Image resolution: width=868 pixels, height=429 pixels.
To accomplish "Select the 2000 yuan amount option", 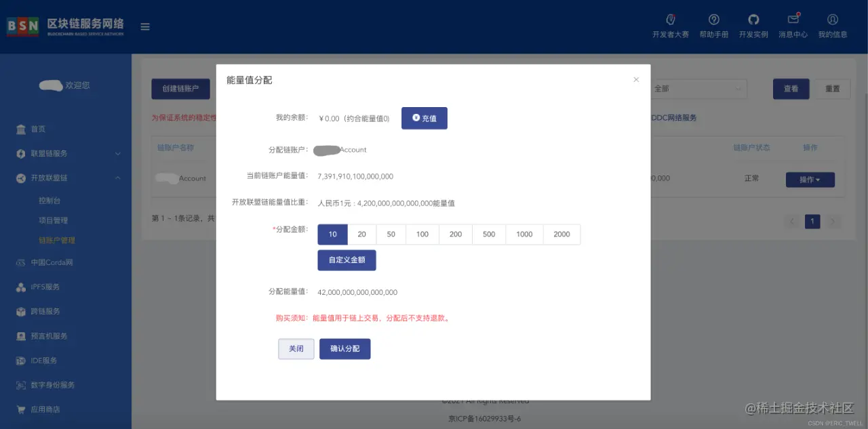I will pyautogui.click(x=561, y=234).
